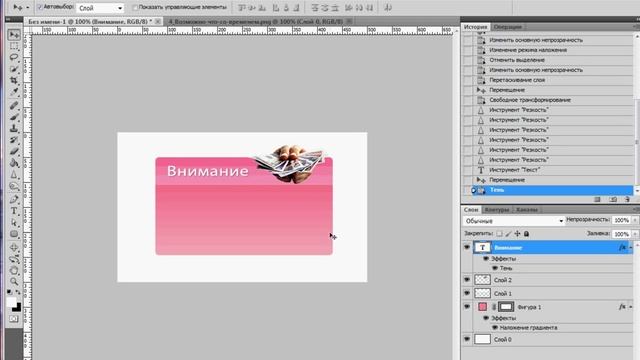Select the Paint Bucket tool
Image resolution: width=640 pixels, height=360 pixels.
14,163
